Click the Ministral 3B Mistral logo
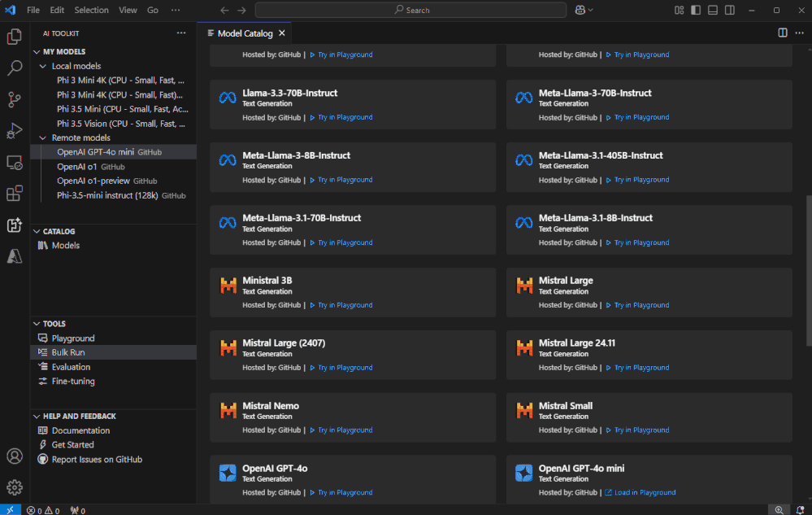 click(228, 285)
